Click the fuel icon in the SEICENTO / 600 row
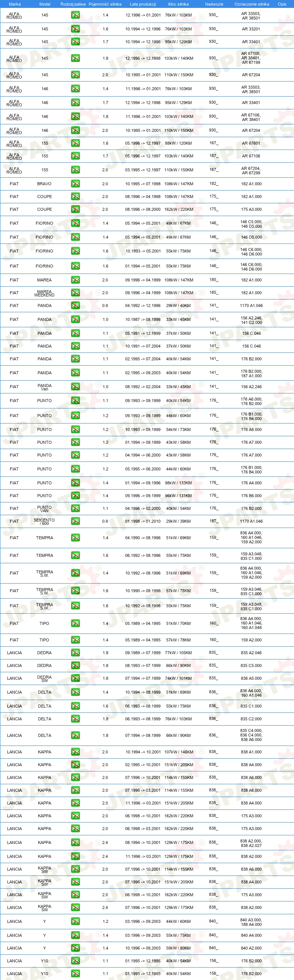294x980 pixels. (x=76, y=521)
